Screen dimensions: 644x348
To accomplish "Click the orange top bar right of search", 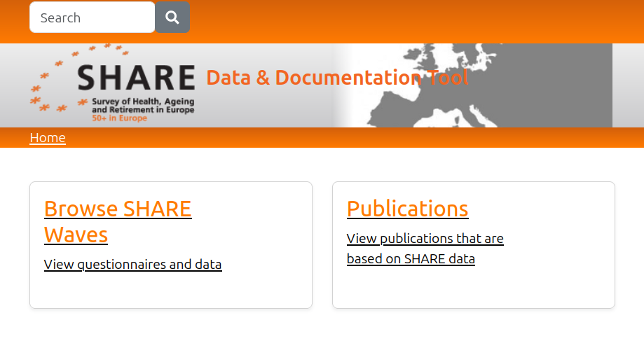I will pyautogui.click(x=420, y=20).
